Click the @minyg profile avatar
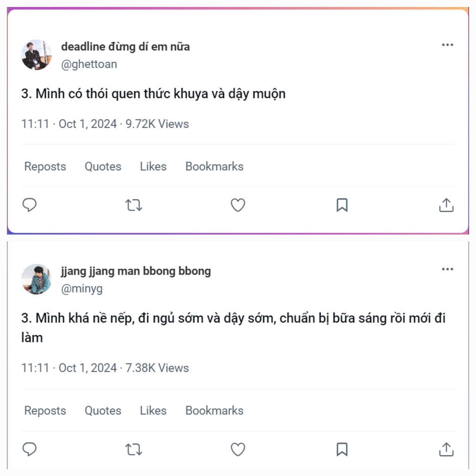 coord(37,279)
